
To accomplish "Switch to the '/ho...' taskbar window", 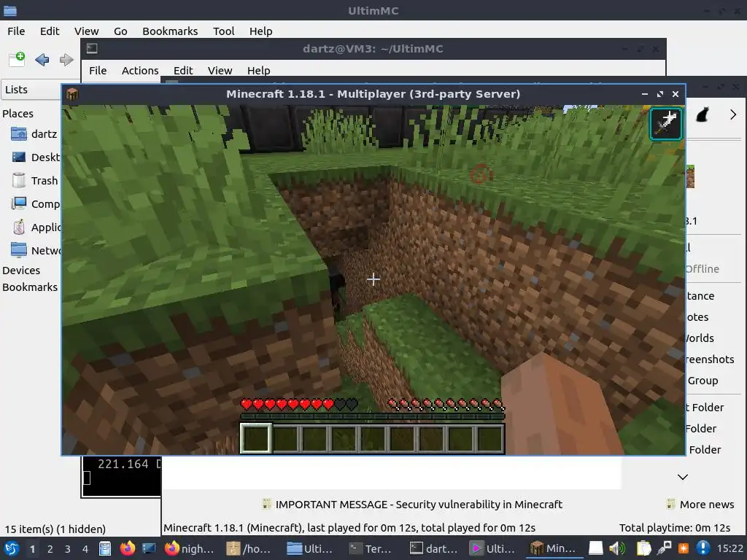I will tap(248, 548).
